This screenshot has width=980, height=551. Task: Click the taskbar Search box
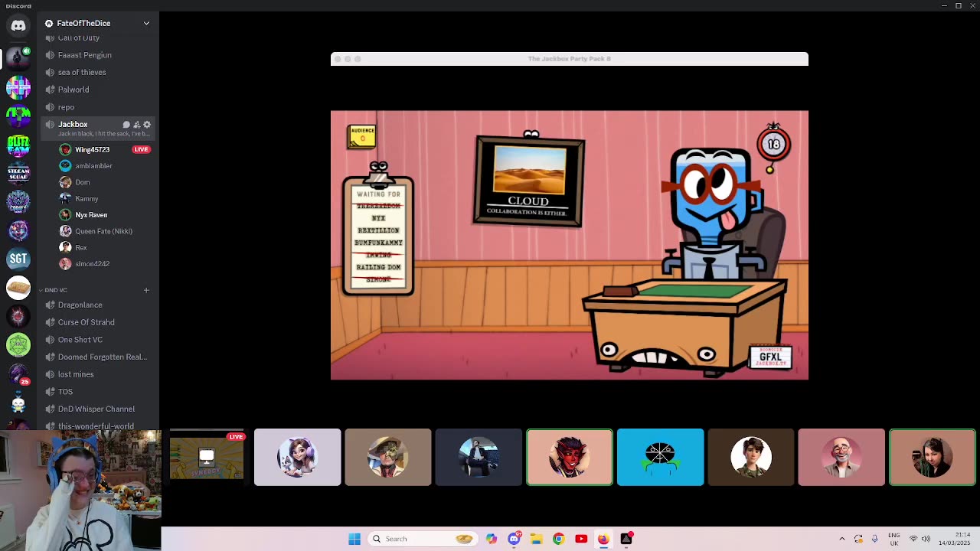click(423, 539)
